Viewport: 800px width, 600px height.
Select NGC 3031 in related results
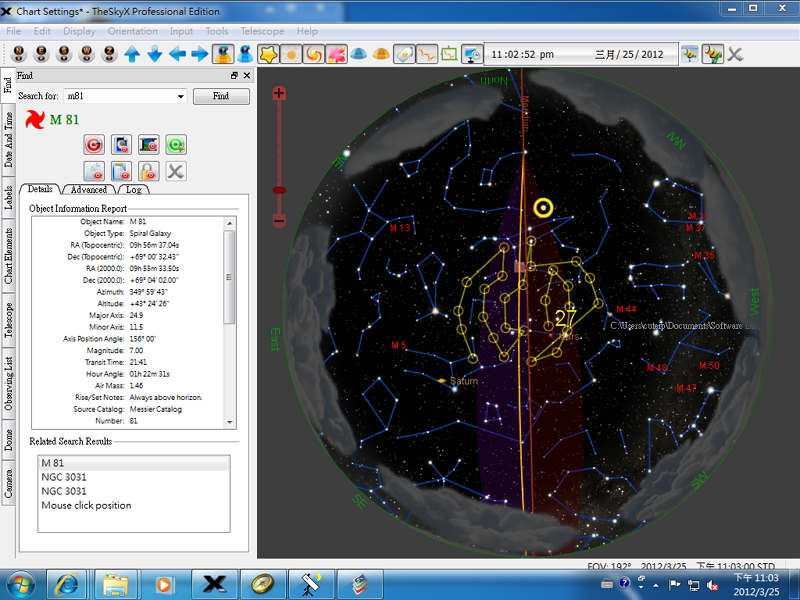coord(62,477)
